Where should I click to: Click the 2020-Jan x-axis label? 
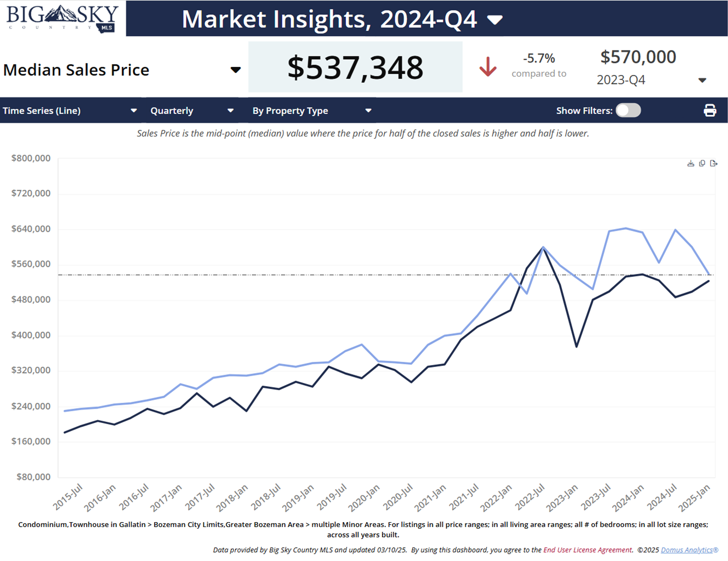tap(365, 498)
